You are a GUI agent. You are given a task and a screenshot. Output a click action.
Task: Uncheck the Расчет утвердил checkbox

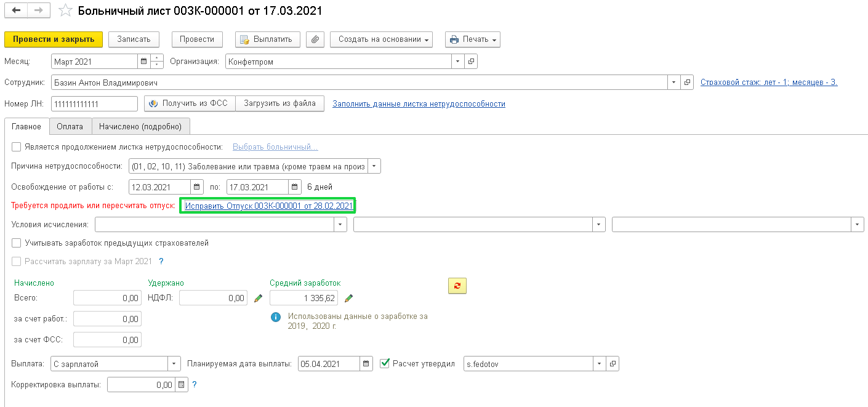point(385,363)
